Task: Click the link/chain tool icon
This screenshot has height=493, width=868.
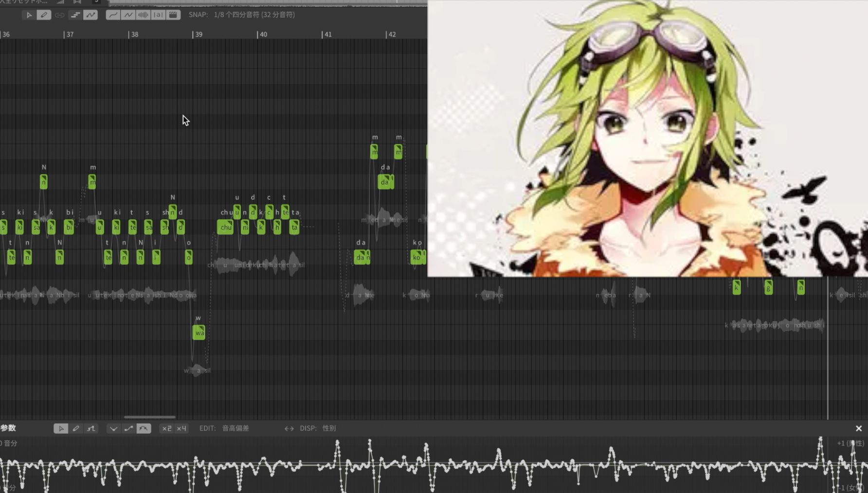Action: pyautogui.click(x=59, y=15)
